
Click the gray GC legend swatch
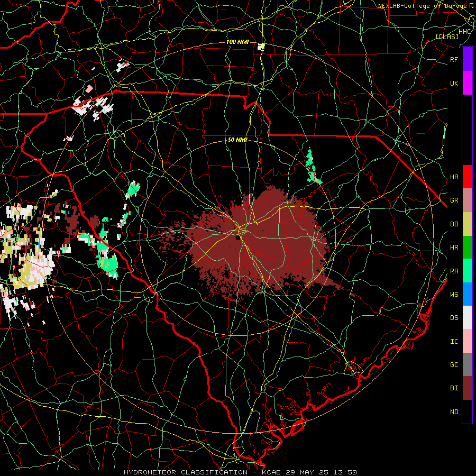tap(467, 364)
